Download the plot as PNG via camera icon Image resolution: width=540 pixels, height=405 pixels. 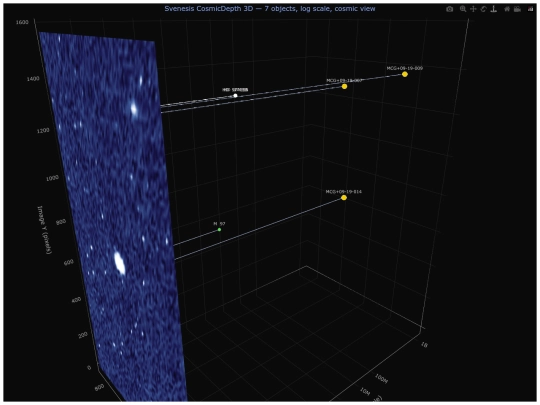[x=449, y=9]
